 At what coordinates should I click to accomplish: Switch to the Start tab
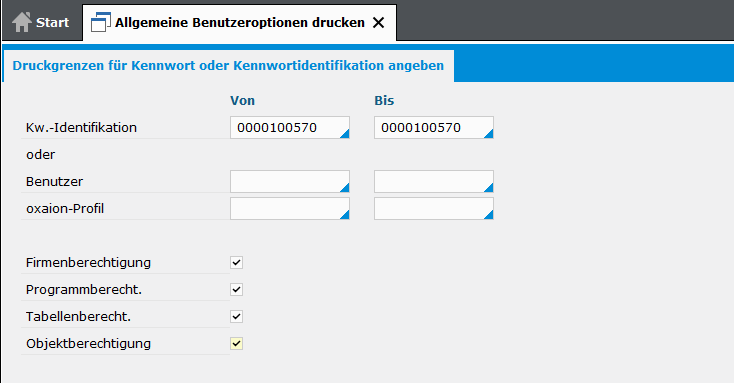pyautogui.click(x=41, y=22)
